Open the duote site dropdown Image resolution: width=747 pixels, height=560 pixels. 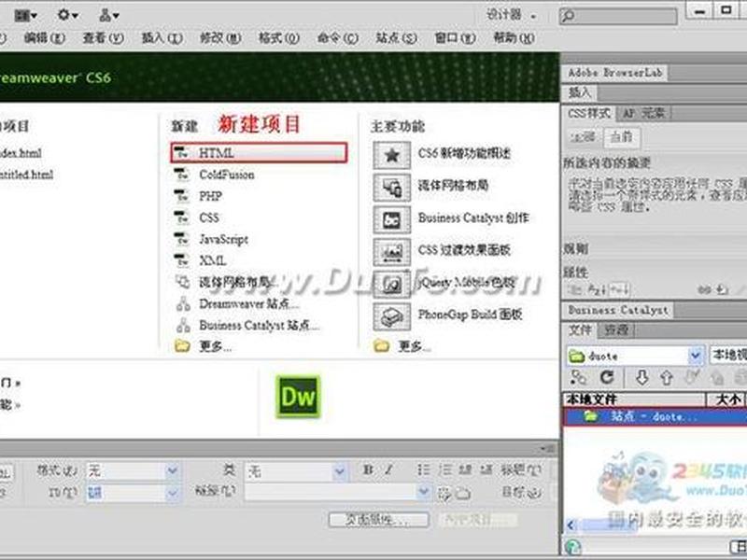(636, 356)
